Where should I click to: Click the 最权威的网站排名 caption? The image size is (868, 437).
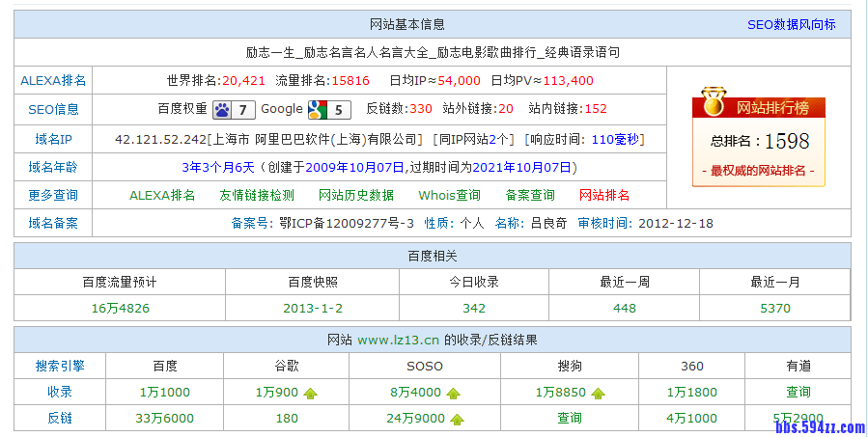(x=758, y=171)
